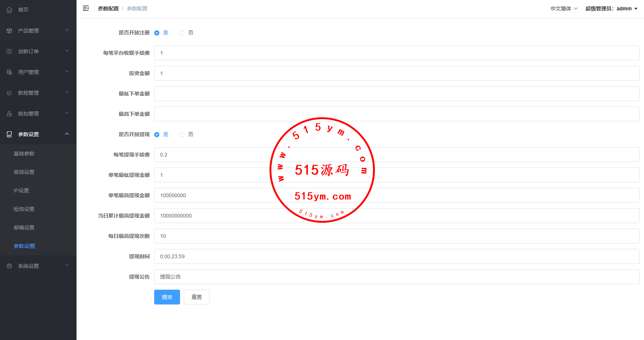The image size is (644, 340).
Task: Select 否 for 是否开放注册
Action: [x=182, y=33]
